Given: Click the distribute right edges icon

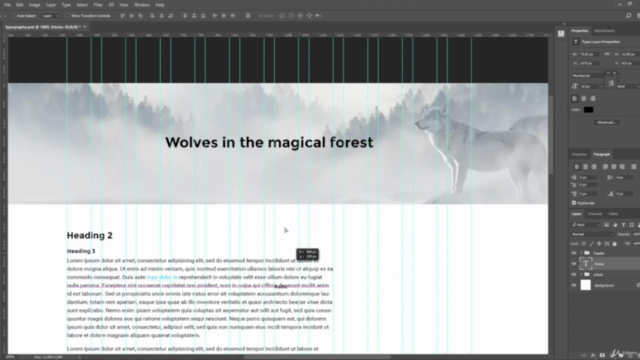Looking at the screenshot, I should point(233,16).
